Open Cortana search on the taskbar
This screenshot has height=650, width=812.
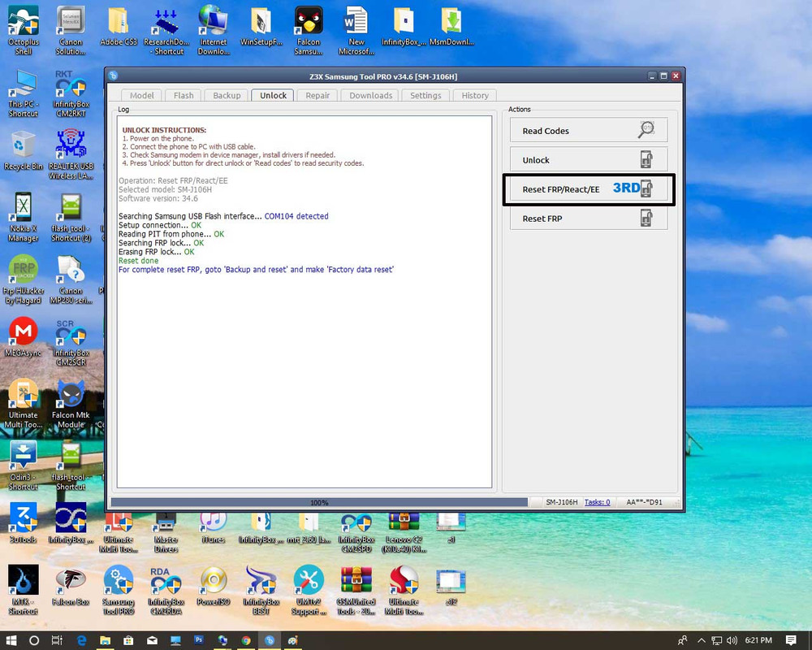coord(33,640)
